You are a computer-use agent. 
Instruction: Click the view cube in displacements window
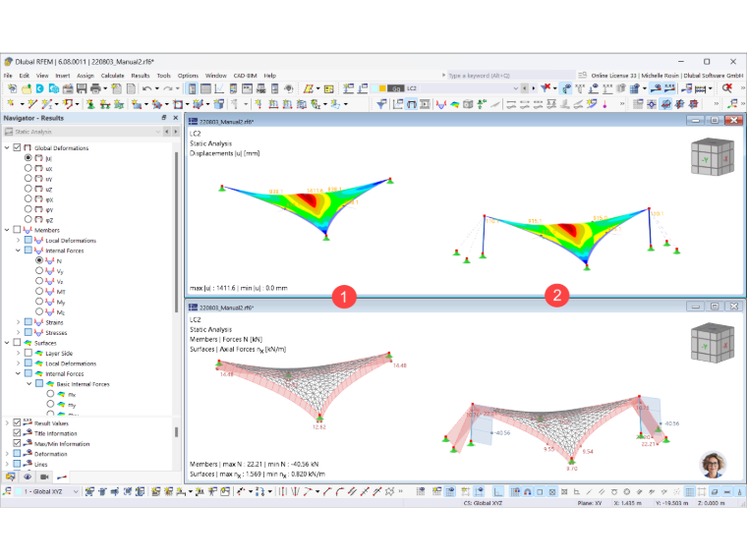[713, 156]
